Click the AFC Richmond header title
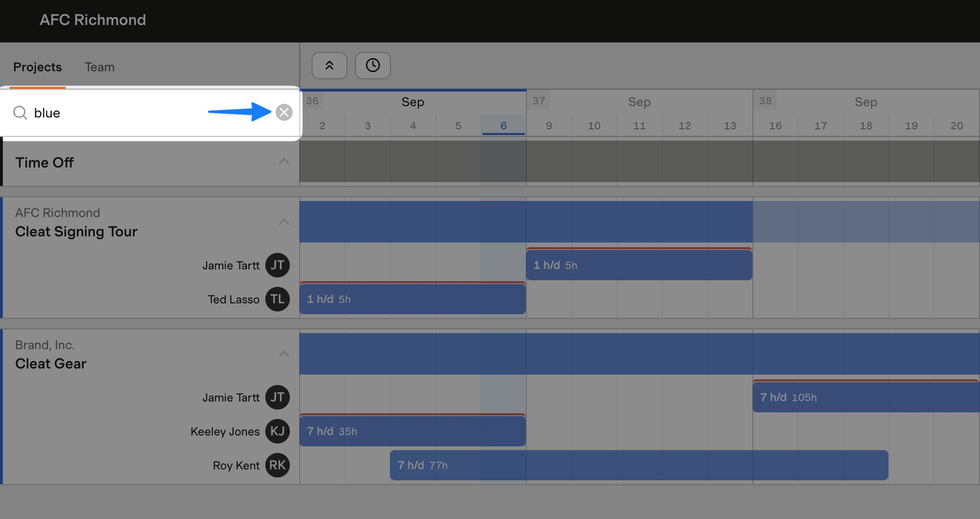The width and height of the screenshot is (980, 519). tap(93, 20)
